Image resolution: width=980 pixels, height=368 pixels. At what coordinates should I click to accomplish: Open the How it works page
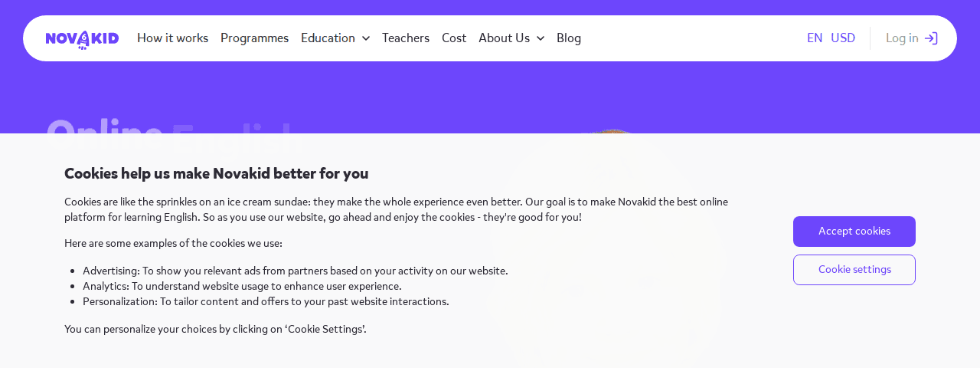pyautogui.click(x=172, y=38)
